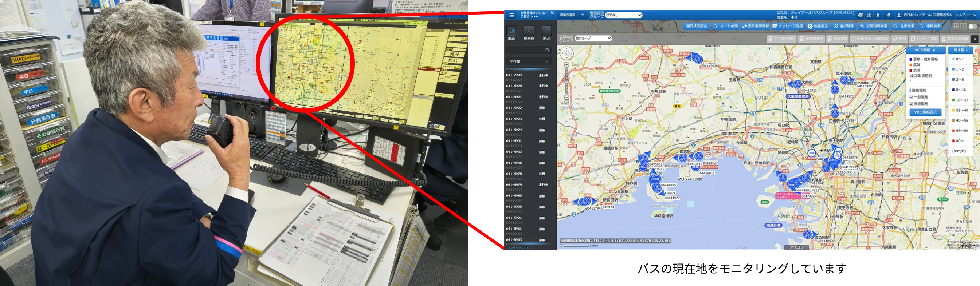The image size is (980, 286).
Task: Uncheck the 一般道路 checkbox
Action: [911, 97]
